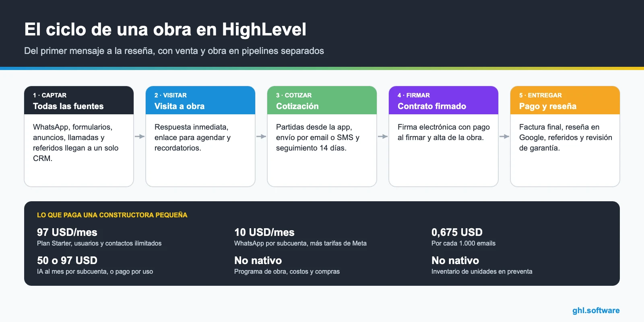The image size is (644, 322).
Task: Select the '5 · ENTREGAR' step label
Action: point(540,95)
